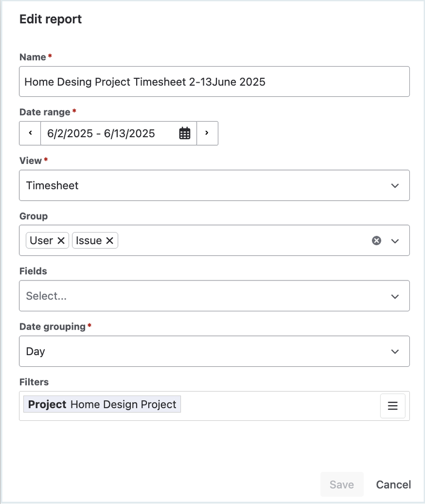Screen dimensions: 425x504
Task: Click the Day date grouping value
Action: pos(36,352)
